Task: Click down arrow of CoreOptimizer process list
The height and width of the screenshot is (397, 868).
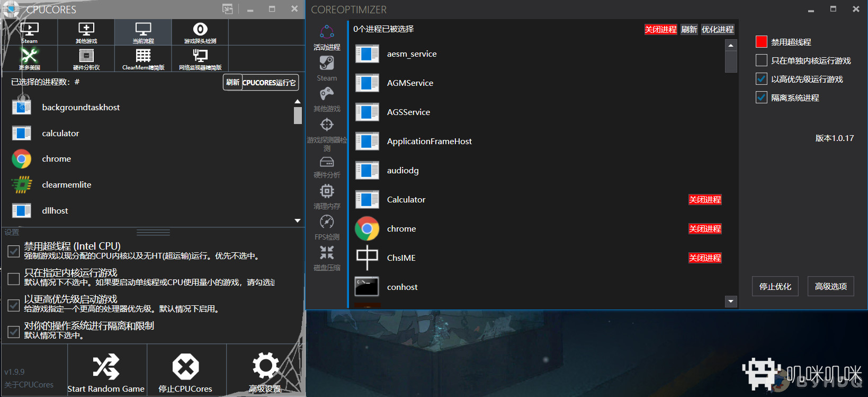Action: click(731, 302)
